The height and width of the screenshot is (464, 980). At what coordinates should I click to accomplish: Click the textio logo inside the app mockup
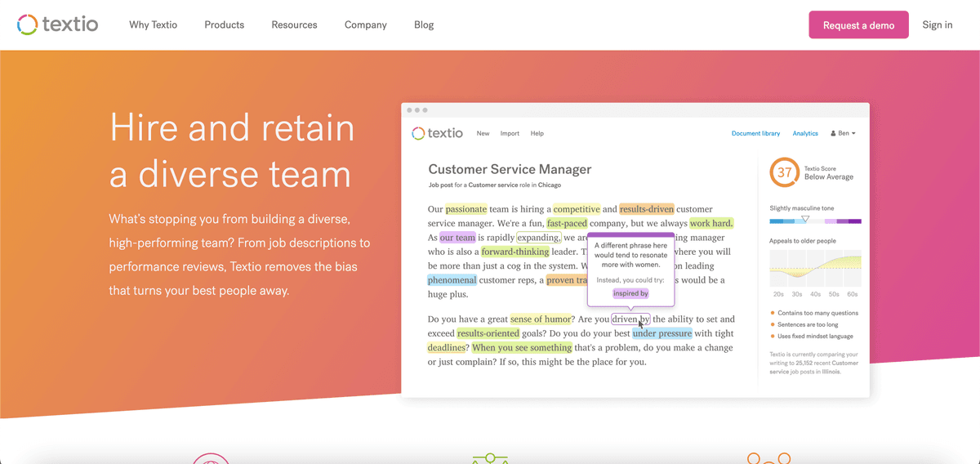(x=439, y=133)
